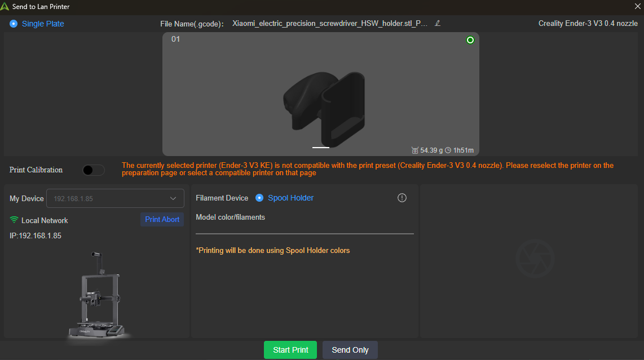Click the clock icon beside 1h51m
644x360 pixels.
[x=448, y=150]
